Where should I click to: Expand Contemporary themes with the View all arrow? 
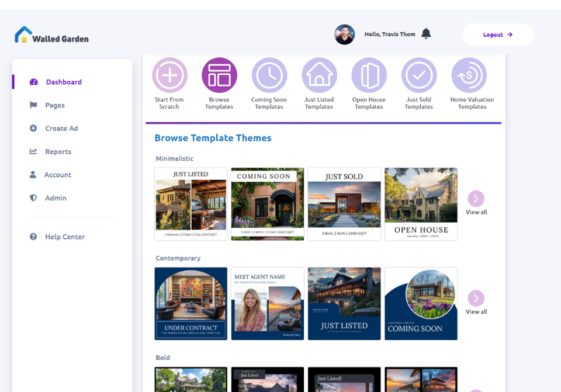(x=476, y=298)
